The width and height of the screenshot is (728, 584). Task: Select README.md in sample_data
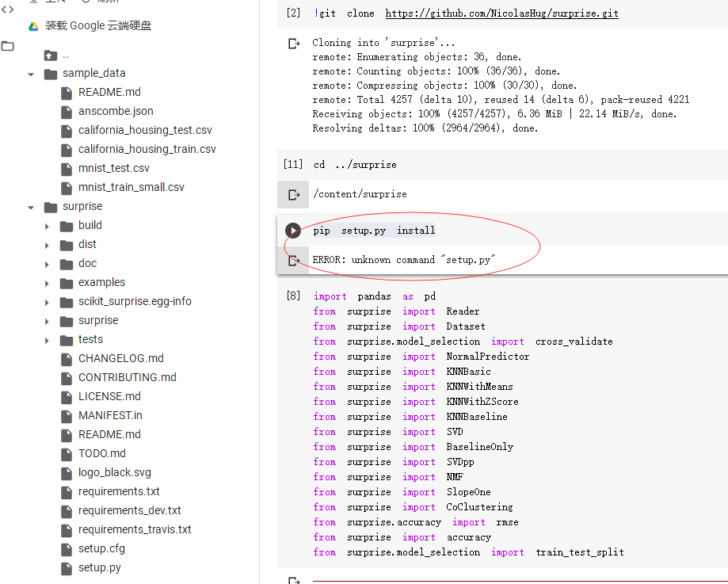109,93
